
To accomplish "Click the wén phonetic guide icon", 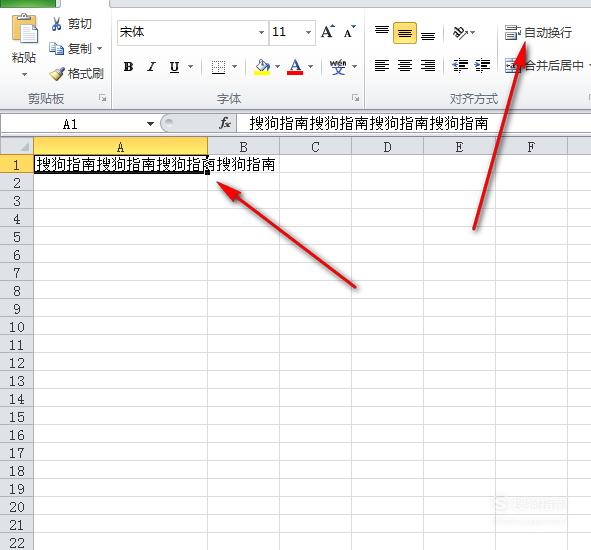I will point(338,67).
